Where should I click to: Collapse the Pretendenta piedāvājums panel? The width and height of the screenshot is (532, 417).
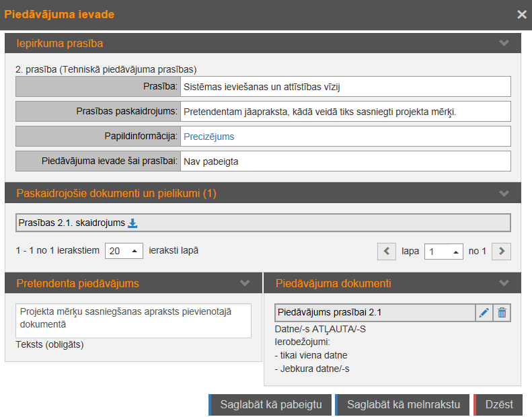[x=245, y=283]
